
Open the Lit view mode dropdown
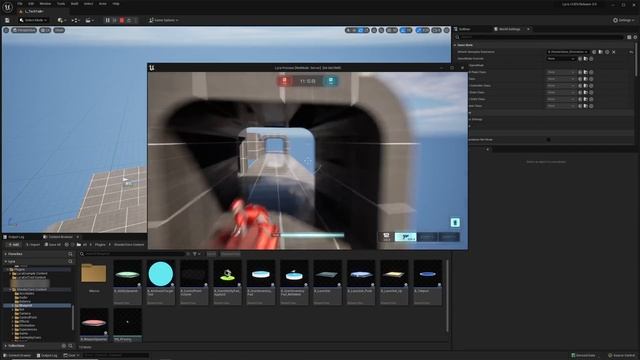[45, 30]
